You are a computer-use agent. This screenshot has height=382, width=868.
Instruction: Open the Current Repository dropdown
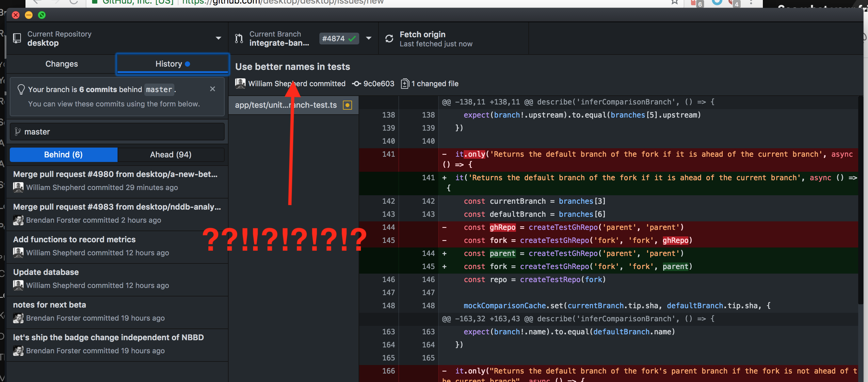click(218, 38)
